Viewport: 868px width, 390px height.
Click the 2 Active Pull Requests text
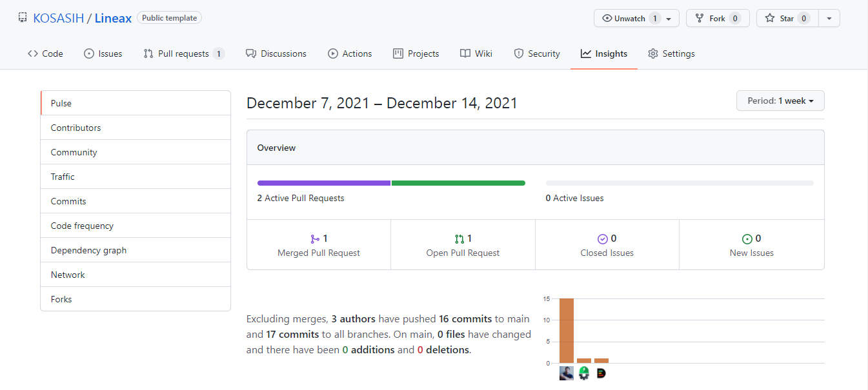pyautogui.click(x=301, y=198)
